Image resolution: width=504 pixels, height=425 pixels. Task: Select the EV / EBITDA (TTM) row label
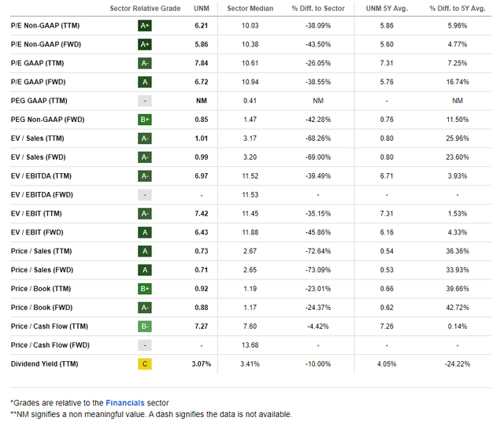pos(41,176)
